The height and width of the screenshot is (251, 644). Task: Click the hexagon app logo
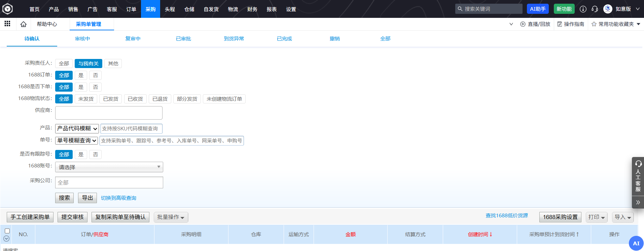tap(7, 9)
